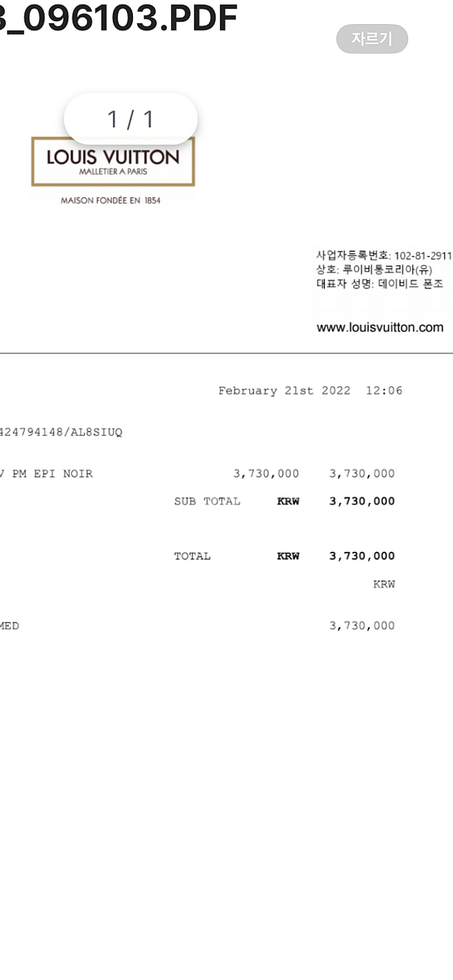
Task: Tap the 대표자 성명 representative name line
Action: pyautogui.click(x=380, y=284)
